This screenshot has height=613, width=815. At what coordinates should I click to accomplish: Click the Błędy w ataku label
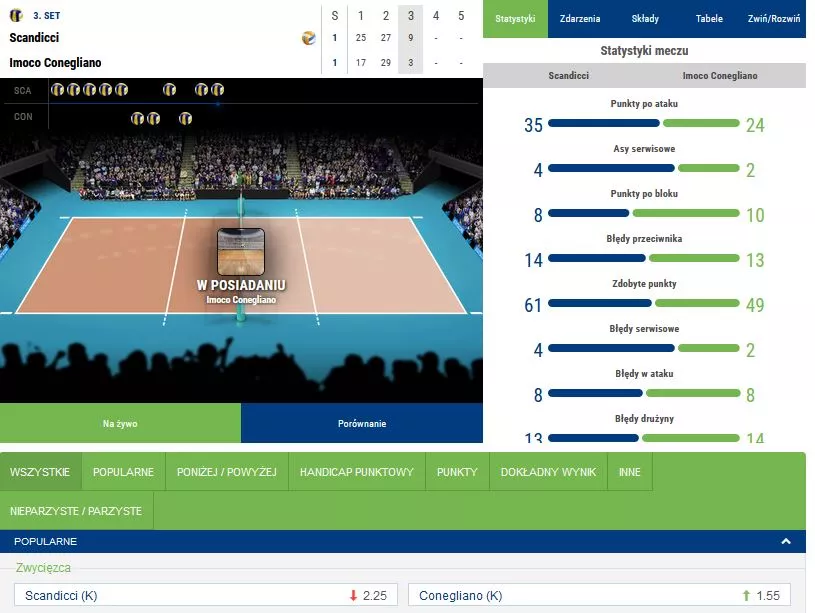pos(644,373)
